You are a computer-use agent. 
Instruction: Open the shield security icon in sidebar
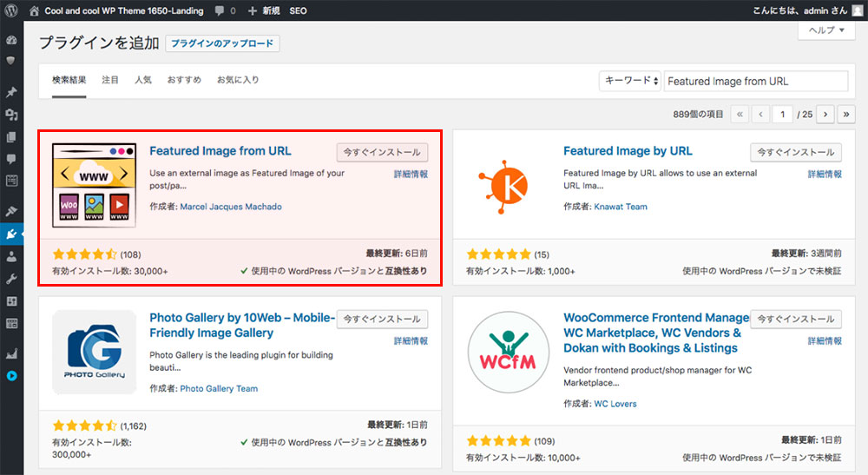[x=11, y=60]
